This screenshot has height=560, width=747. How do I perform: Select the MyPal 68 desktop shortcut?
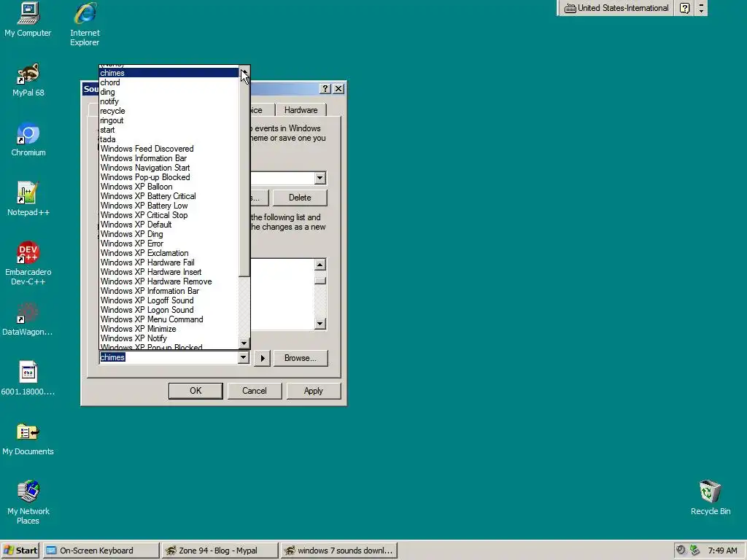[28, 79]
